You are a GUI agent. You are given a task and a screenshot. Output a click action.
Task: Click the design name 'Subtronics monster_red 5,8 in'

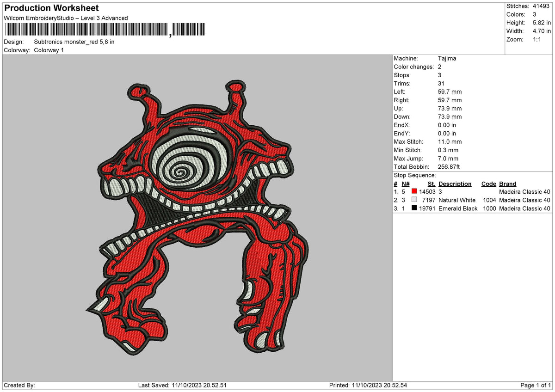pyautogui.click(x=74, y=42)
